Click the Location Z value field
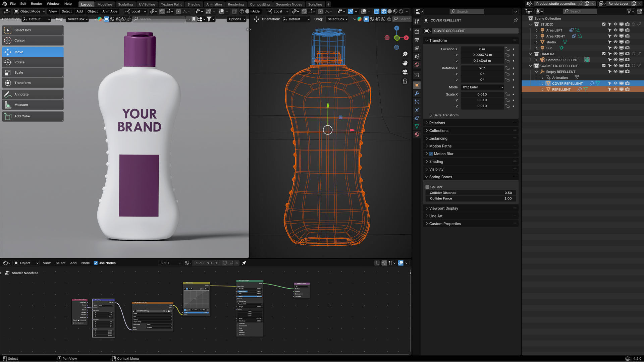644x362 pixels. [x=482, y=61]
